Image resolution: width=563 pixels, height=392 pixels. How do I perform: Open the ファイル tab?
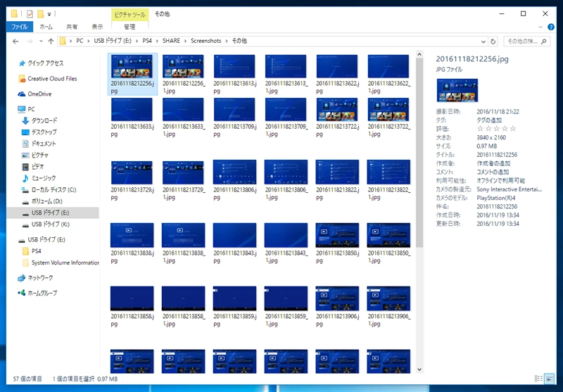click(20, 27)
